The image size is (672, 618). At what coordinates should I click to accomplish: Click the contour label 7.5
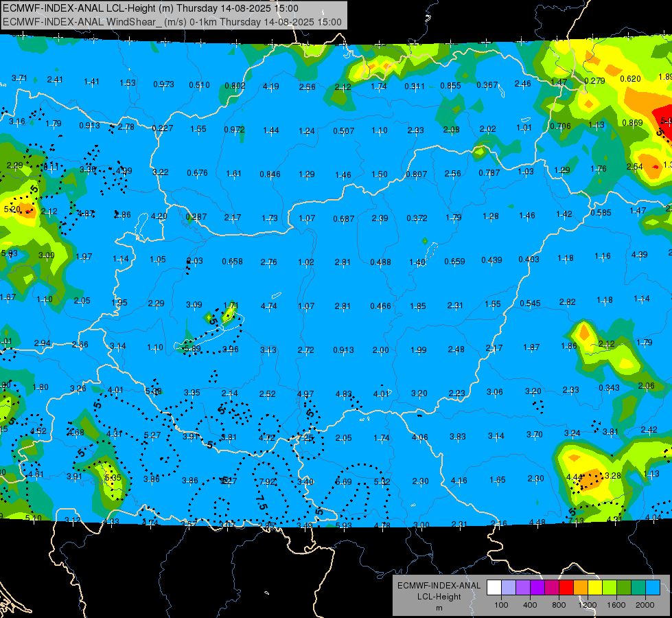point(262,502)
